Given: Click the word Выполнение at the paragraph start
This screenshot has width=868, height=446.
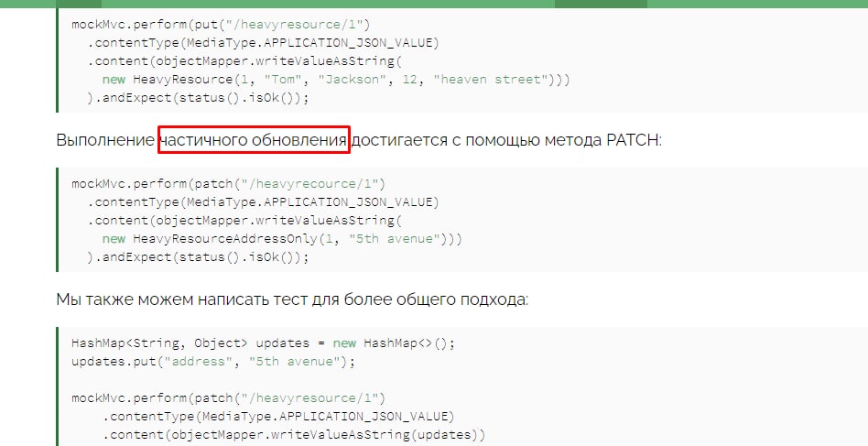Looking at the screenshot, I should tap(105, 140).
